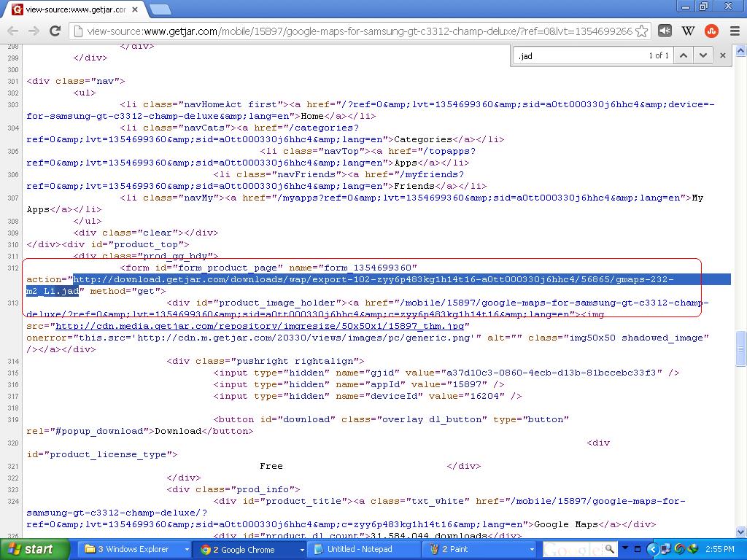Click input name="appId" value 15897 line
The image size is (747, 560).
click(x=358, y=384)
